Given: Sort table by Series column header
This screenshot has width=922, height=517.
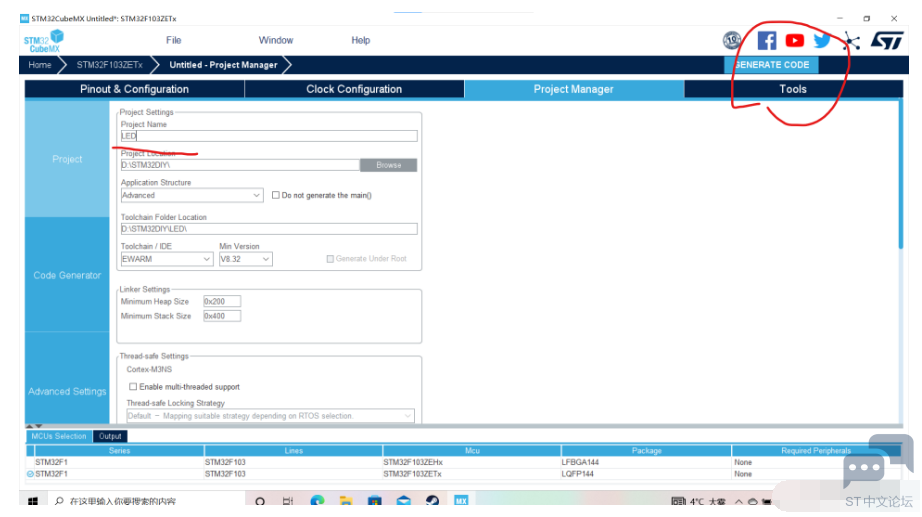Looking at the screenshot, I should [119, 451].
